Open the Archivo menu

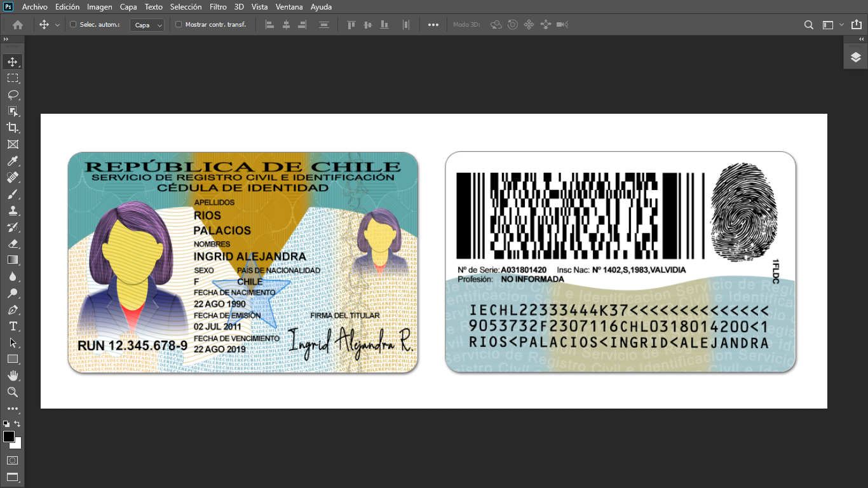pyautogui.click(x=35, y=7)
